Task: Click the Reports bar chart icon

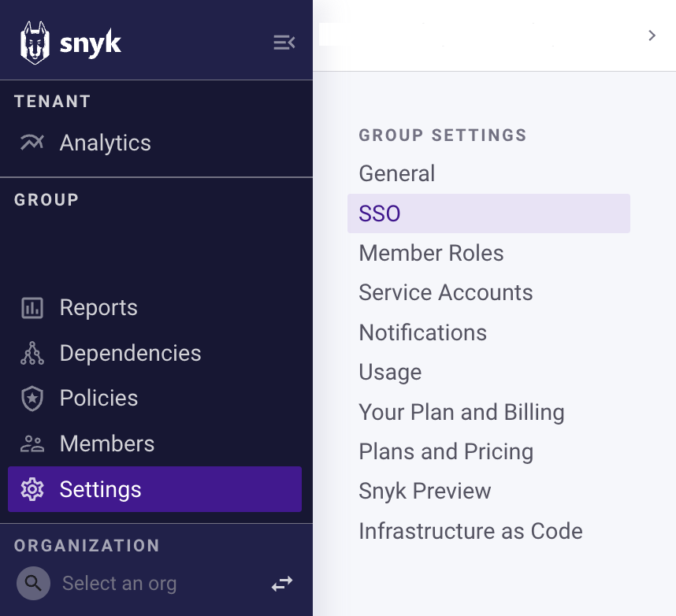Action: [32, 308]
